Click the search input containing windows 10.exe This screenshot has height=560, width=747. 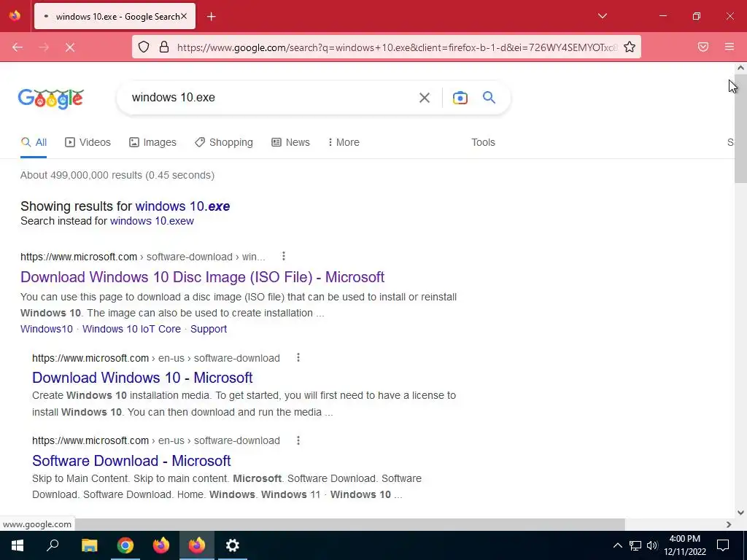point(269,98)
